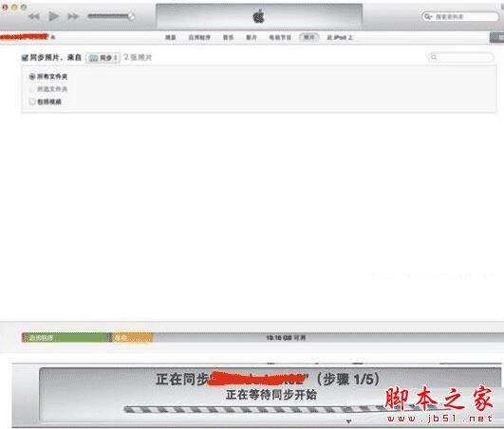Click the 步骤 1/5 step text

point(347,380)
